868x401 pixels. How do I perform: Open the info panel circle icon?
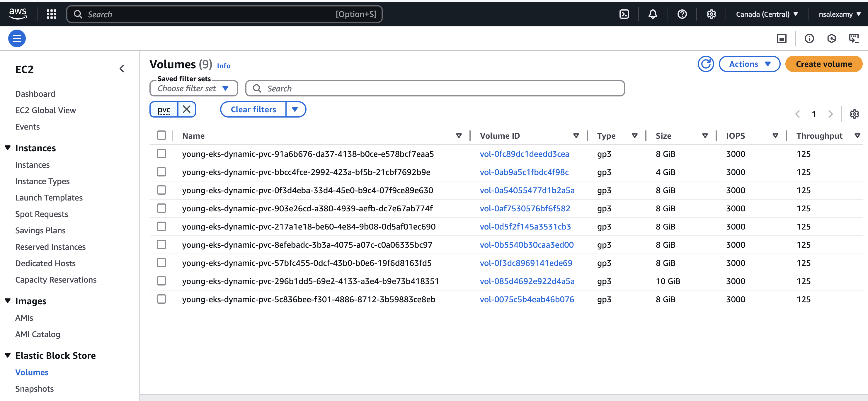[x=809, y=38]
